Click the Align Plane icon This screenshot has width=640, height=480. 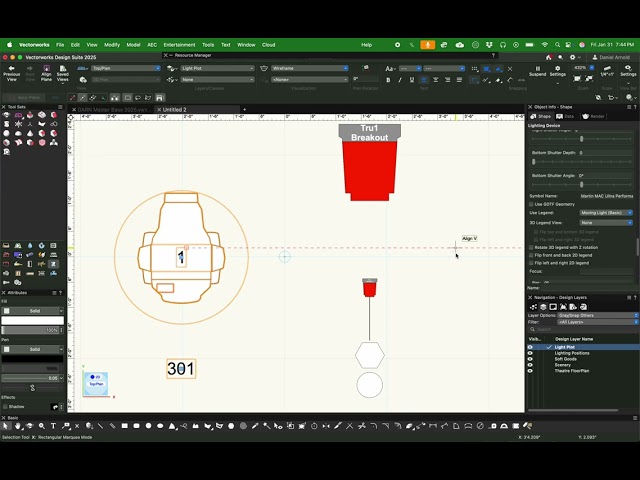tap(46, 69)
